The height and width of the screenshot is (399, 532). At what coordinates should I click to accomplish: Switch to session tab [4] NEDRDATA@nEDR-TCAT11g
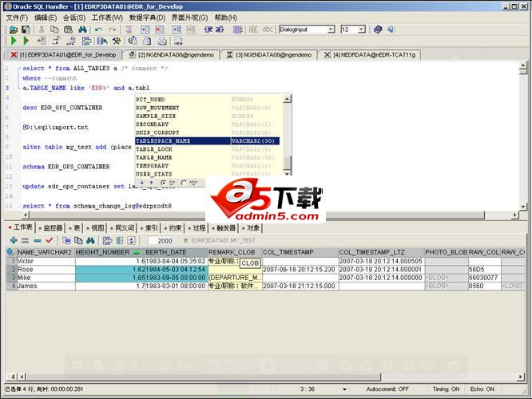point(370,54)
